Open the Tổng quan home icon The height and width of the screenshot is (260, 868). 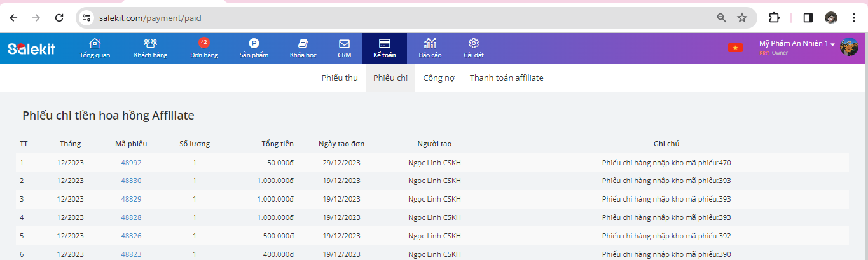pyautogui.click(x=95, y=48)
